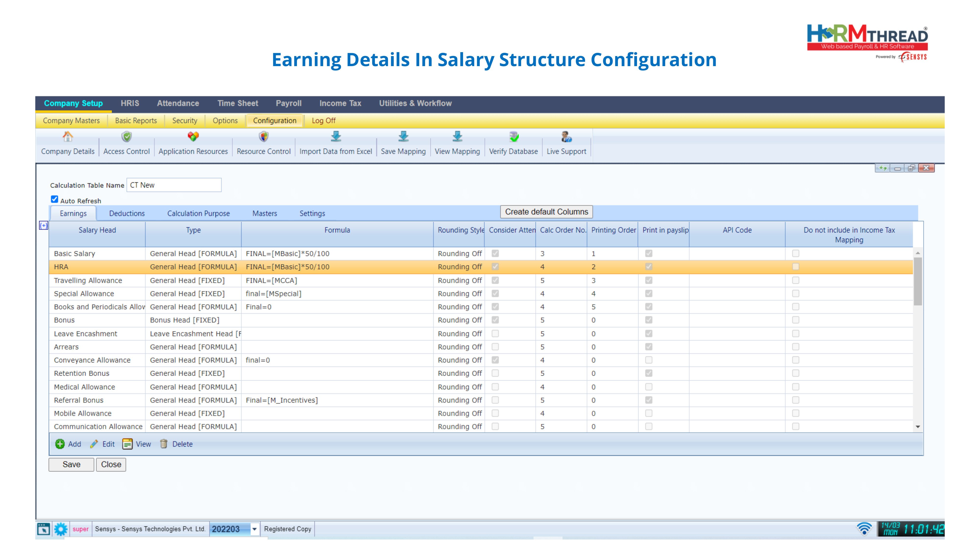Click the settings gear in status bar

point(61,529)
